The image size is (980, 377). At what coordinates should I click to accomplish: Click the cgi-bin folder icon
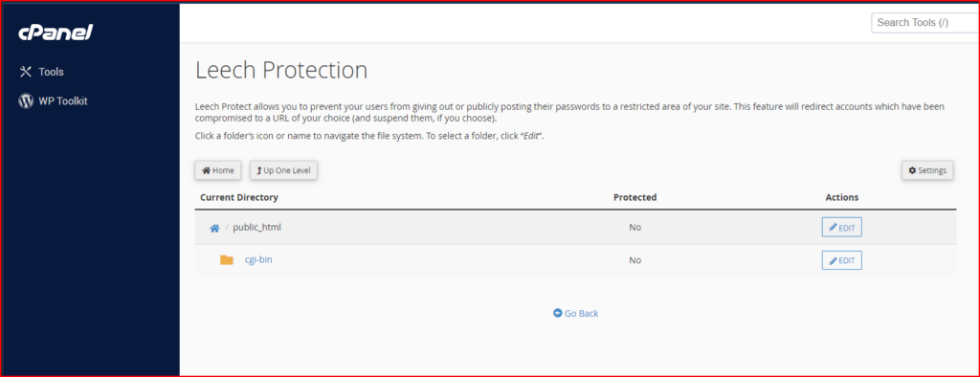226,260
